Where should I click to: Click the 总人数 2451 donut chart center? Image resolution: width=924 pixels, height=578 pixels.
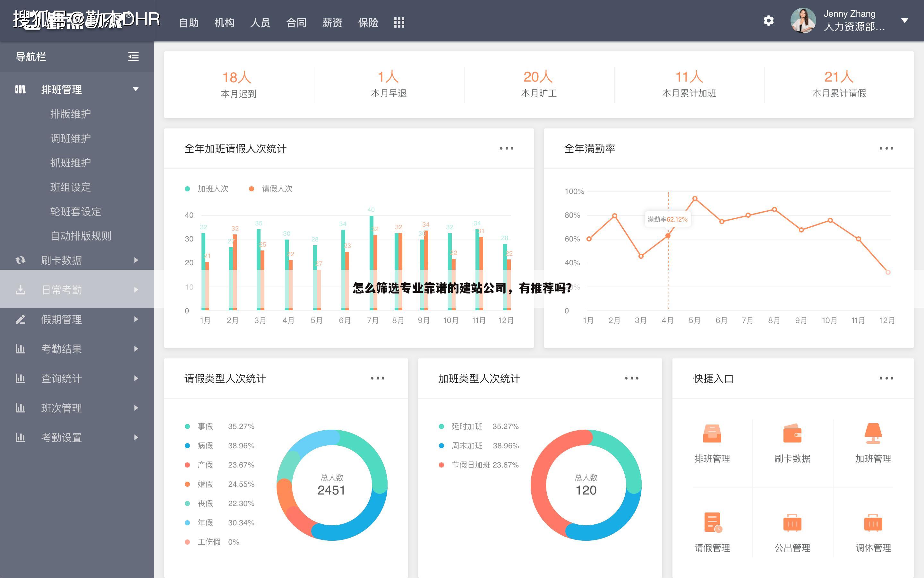click(332, 485)
